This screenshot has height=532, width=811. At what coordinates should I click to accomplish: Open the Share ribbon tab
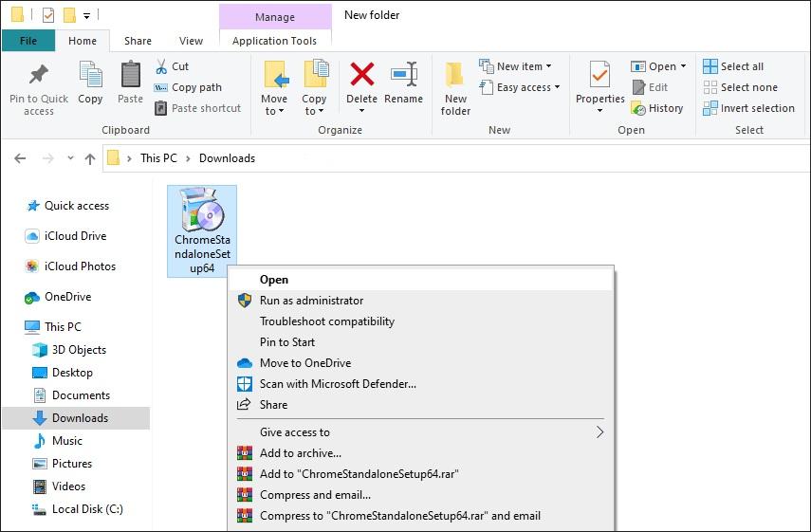(x=138, y=41)
